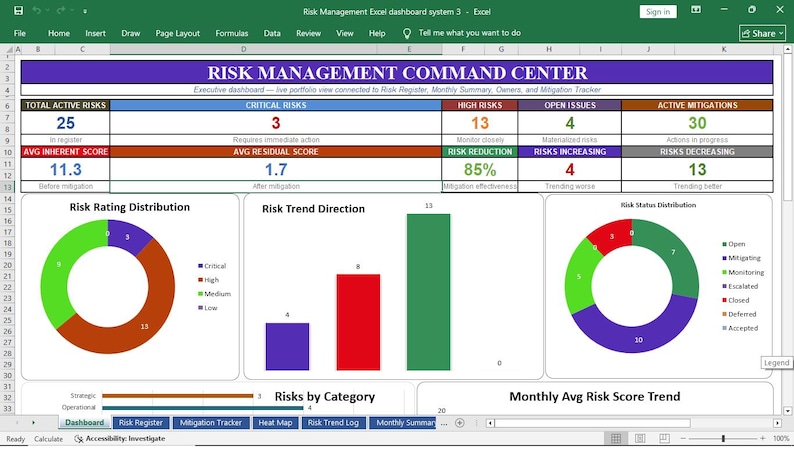Screen dimensions: 794x474
Task: Open the Quick Access Toolbar customize dropdown
Action: (85, 11)
